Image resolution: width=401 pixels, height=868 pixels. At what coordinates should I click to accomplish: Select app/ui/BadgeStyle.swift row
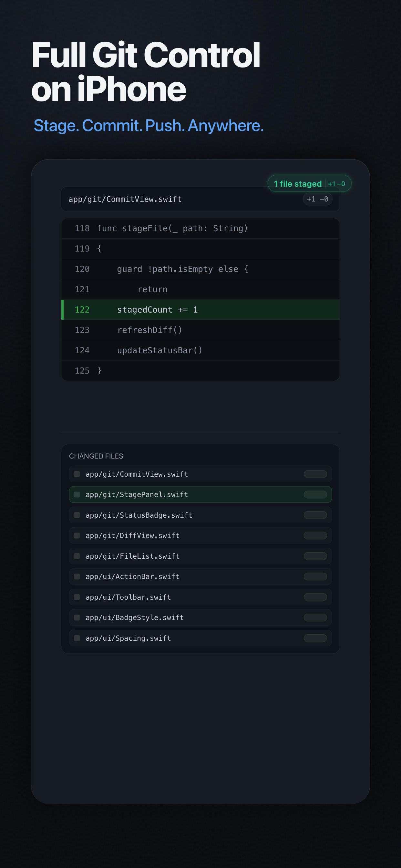tap(200, 617)
